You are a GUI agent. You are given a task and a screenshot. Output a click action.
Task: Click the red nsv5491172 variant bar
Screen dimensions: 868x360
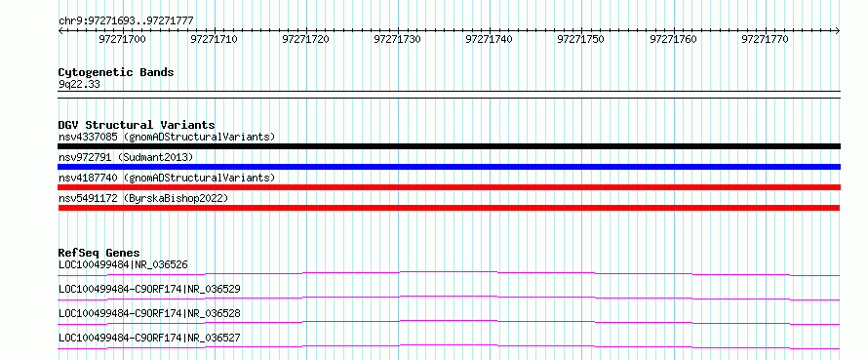(449, 208)
